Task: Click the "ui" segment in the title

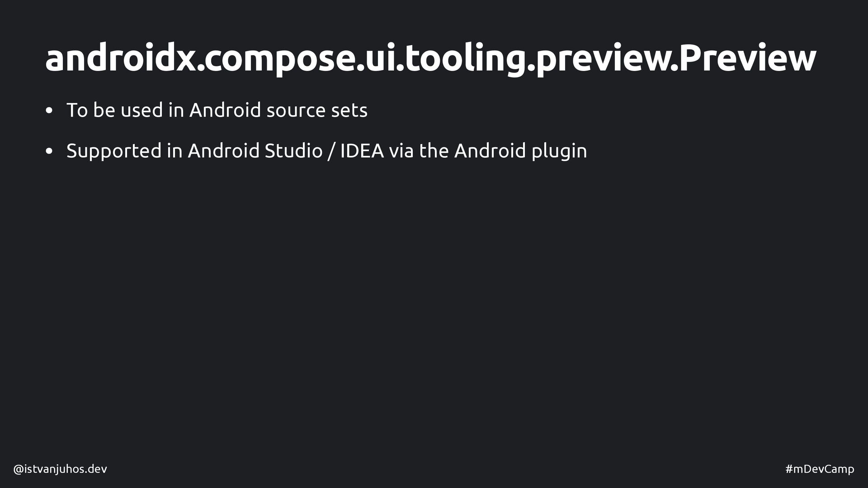Action: 381,59
